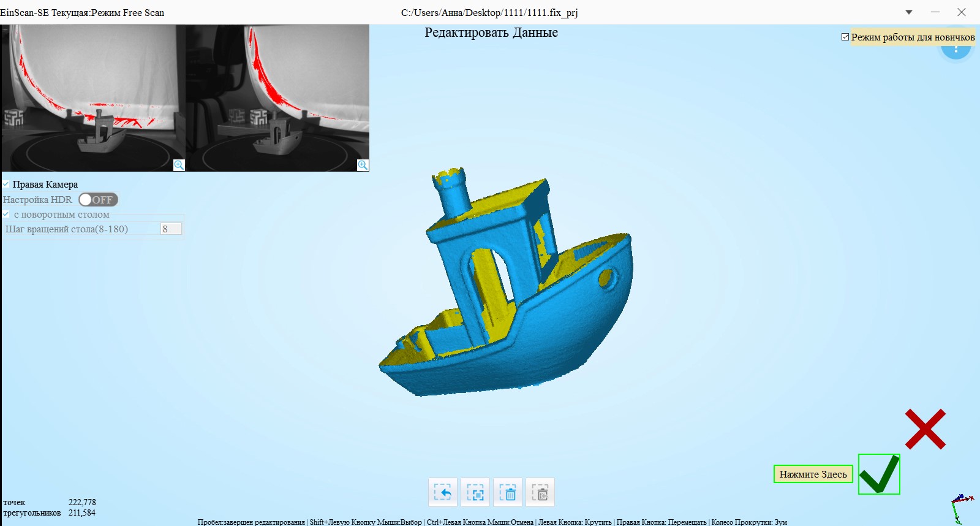Minimize the EinScan-SE window
980x526 pixels.
pos(935,12)
